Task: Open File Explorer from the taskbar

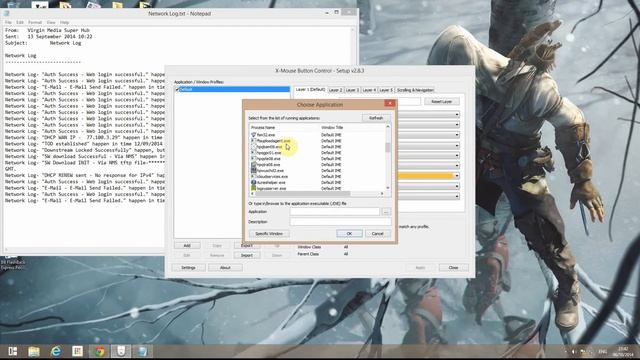Action: [34, 351]
